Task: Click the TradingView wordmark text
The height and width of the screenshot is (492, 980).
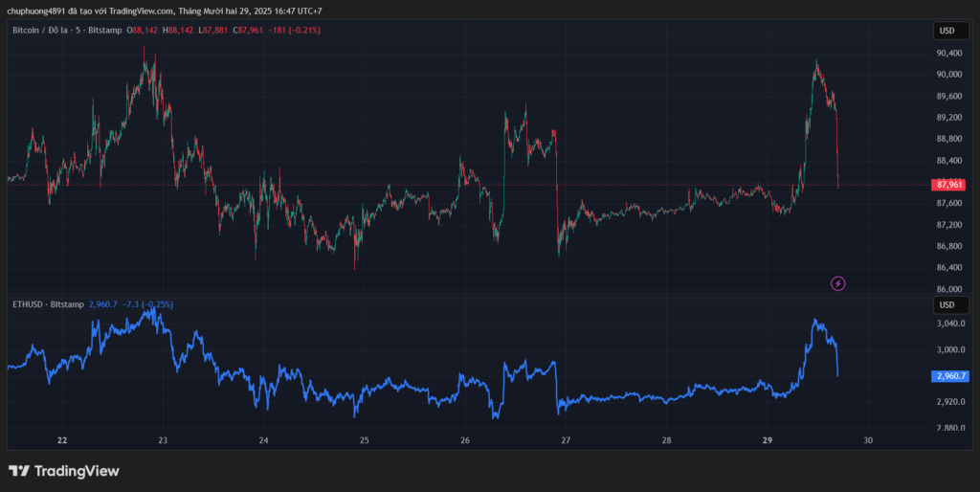Action: tap(77, 471)
